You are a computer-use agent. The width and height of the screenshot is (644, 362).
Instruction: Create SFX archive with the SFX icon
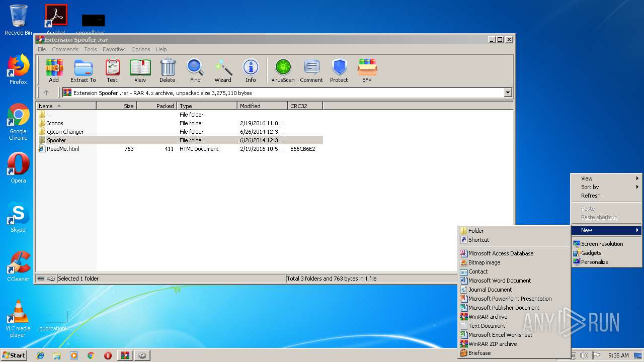tap(367, 70)
